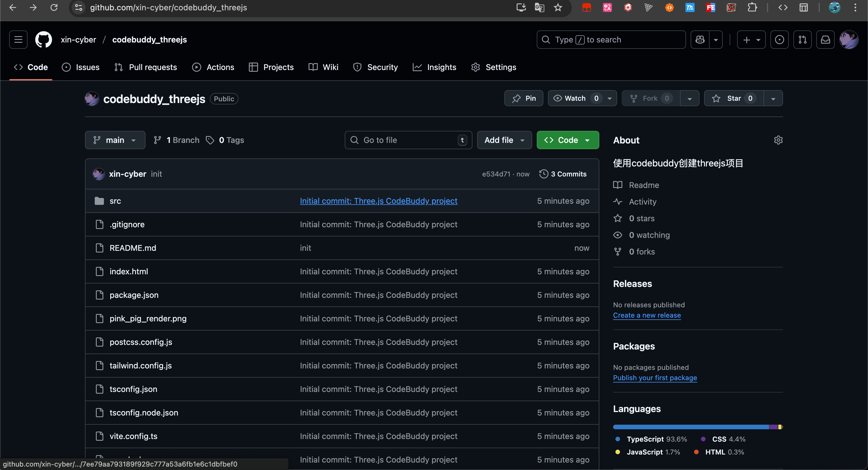Open the browser side panel icon

[x=804, y=7]
